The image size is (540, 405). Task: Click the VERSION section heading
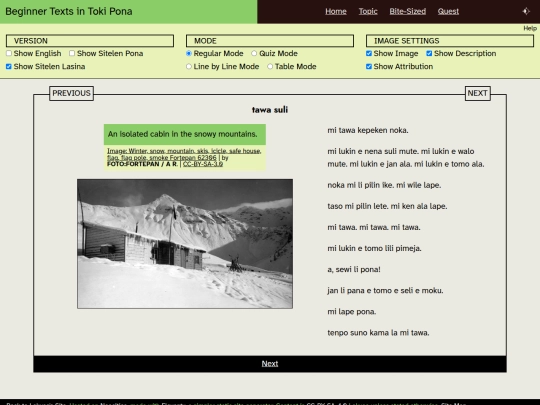coord(90,41)
